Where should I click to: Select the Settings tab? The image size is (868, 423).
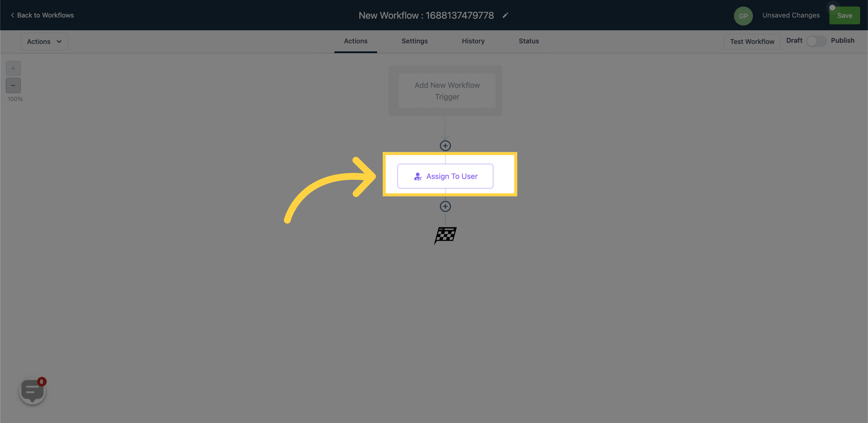tap(415, 40)
